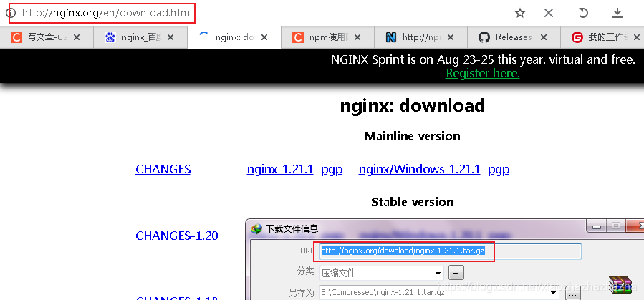This screenshot has height=300, width=644.
Task: Click the download manager icon in dialog title
Action: tap(256, 229)
